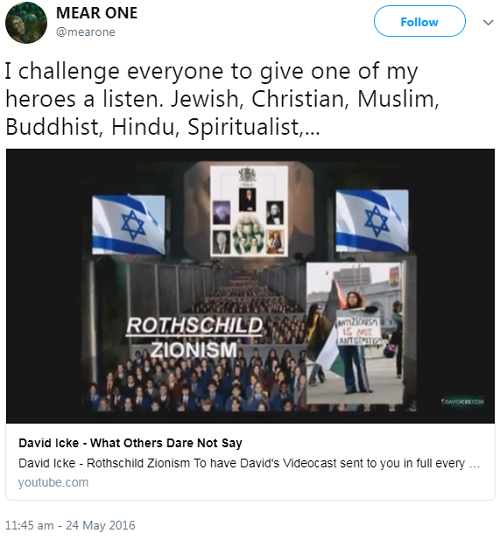Click the left Israeli flag in the thumbnail
Viewport: 500px width, 540px height.
pos(128,225)
